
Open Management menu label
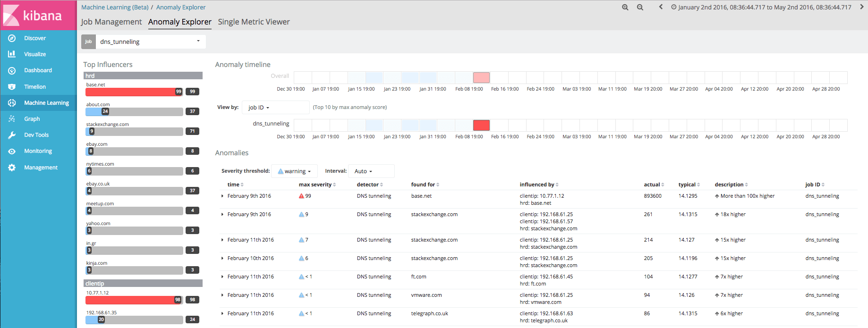coord(41,168)
